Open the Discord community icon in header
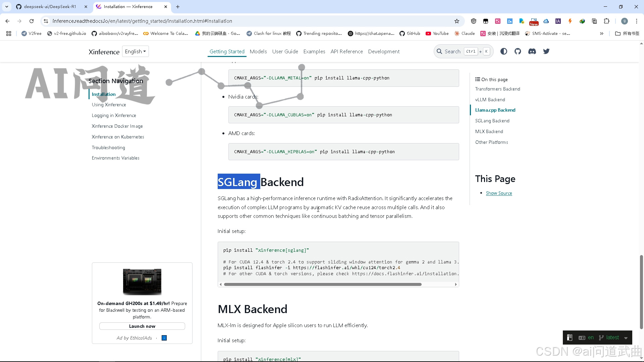Viewport: 644px width, 362px height. (x=532, y=51)
